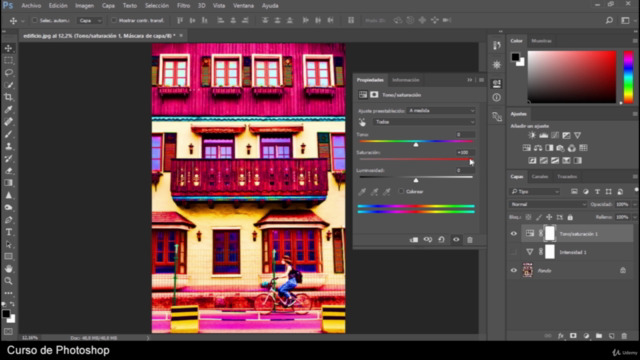Create new group folder icon in Layers
Viewport: 640px width, 360px height.
coord(599,336)
